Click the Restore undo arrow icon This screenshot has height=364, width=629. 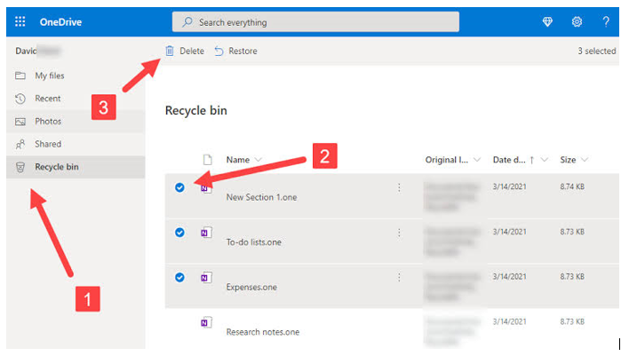[219, 51]
